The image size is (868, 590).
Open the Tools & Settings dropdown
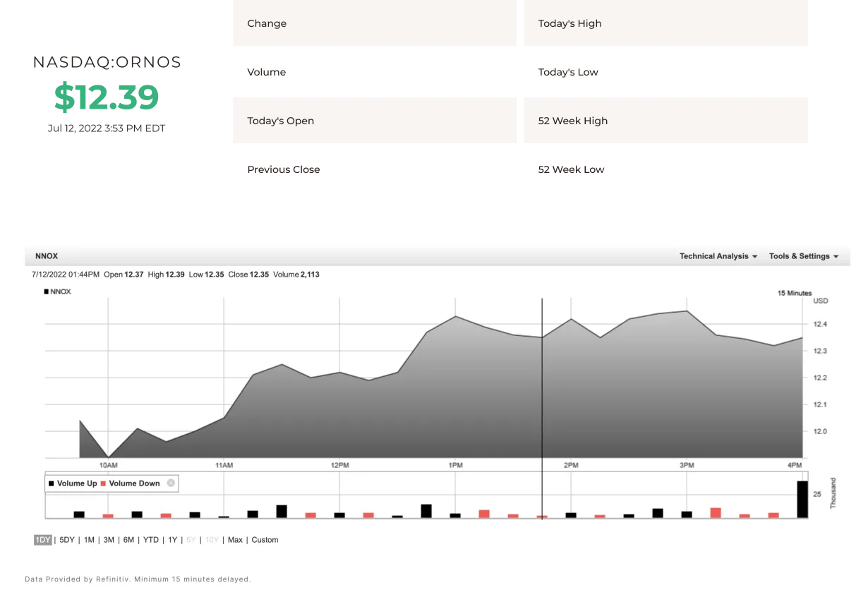804,256
